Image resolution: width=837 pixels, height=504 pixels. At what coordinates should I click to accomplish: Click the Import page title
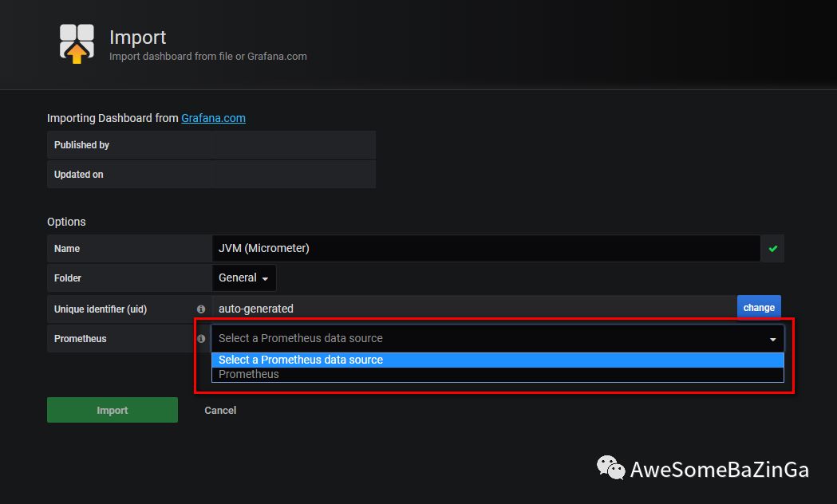138,37
